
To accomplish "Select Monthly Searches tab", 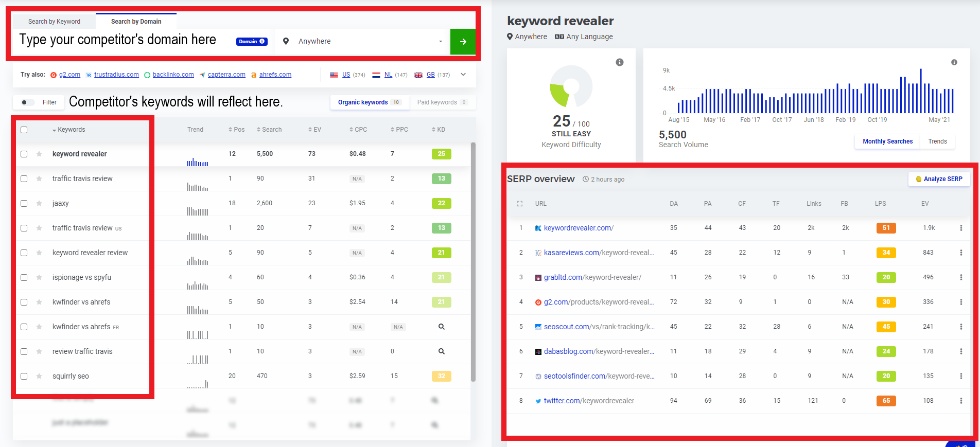I will (x=888, y=141).
